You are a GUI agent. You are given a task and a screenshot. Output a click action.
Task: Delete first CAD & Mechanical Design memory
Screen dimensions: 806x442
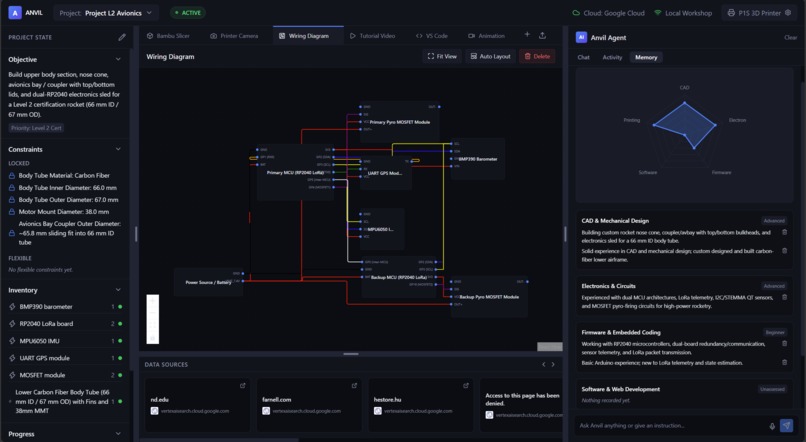tap(784, 232)
